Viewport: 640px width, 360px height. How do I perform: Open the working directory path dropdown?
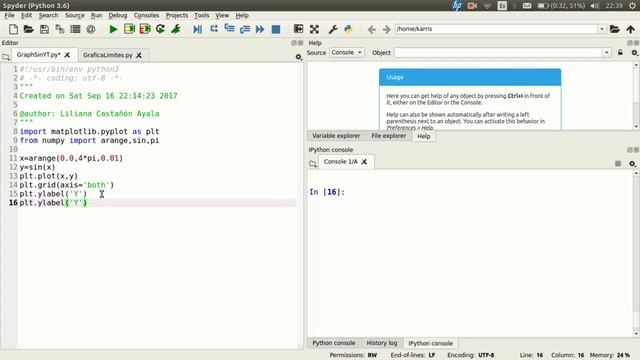602,29
